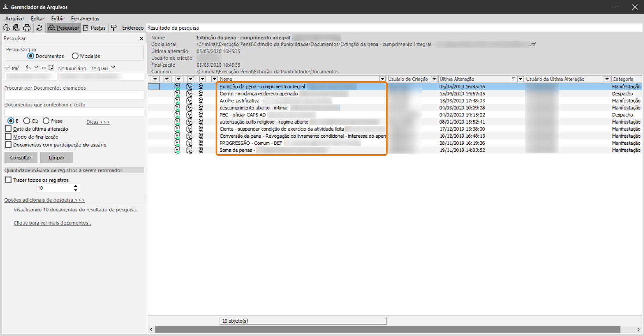Click the Consultar button
Screen dimensions: 644x336
pyautogui.click(x=21, y=157)
